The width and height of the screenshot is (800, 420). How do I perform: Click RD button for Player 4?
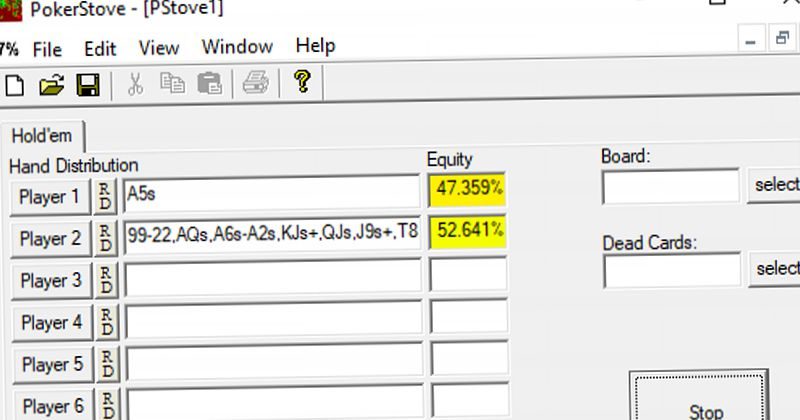point(107,322)
